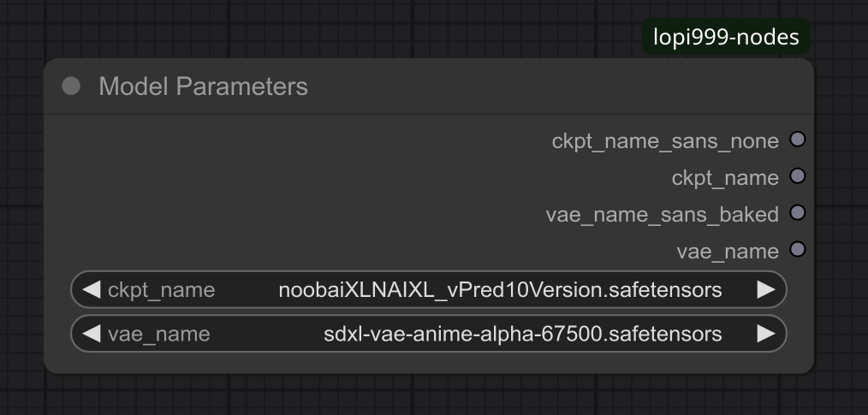Select previous VAE with vae_name left arrow

92,334
